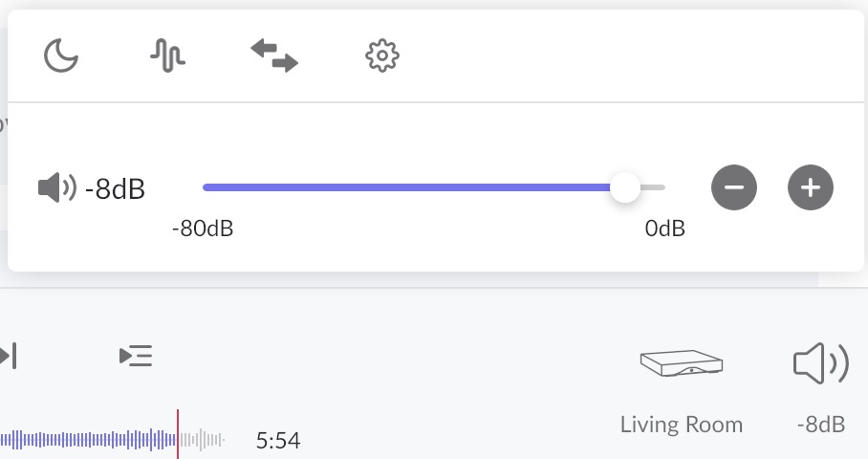Skip to the next track
Screen dimensions: 868x459
[x=9, y=357]
